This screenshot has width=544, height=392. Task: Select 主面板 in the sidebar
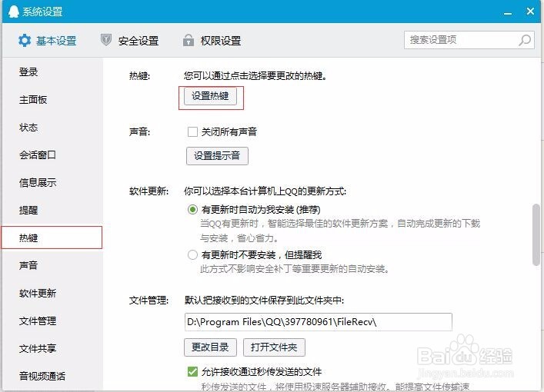pos(33,100)
